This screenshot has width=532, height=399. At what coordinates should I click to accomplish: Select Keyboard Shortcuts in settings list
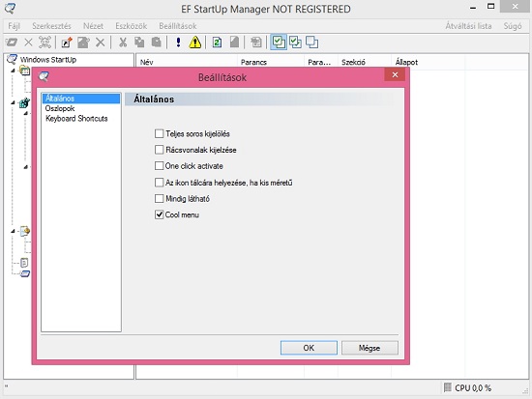[76, 119]
